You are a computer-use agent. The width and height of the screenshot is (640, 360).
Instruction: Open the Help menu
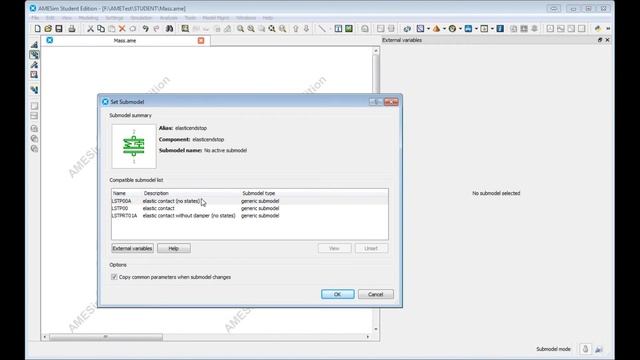pos(267,18)
